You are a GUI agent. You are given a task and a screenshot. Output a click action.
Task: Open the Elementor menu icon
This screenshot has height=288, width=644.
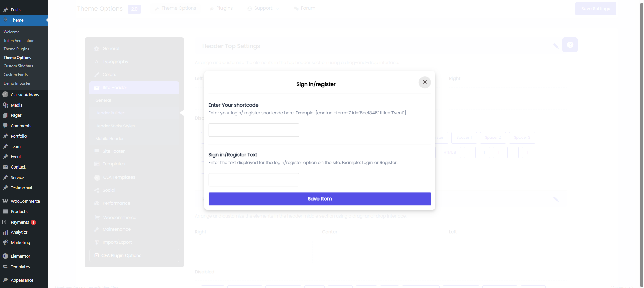click(5, 256)
